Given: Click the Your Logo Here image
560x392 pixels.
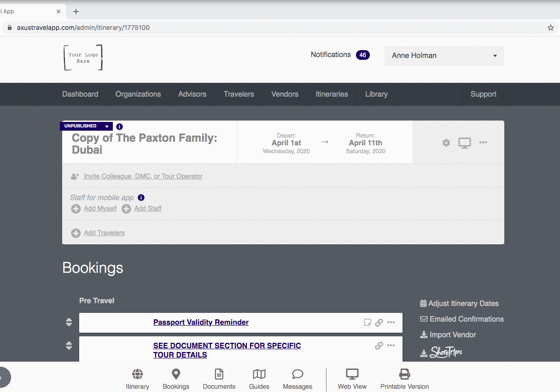Looking at the screenshot, I should point(83,58).
